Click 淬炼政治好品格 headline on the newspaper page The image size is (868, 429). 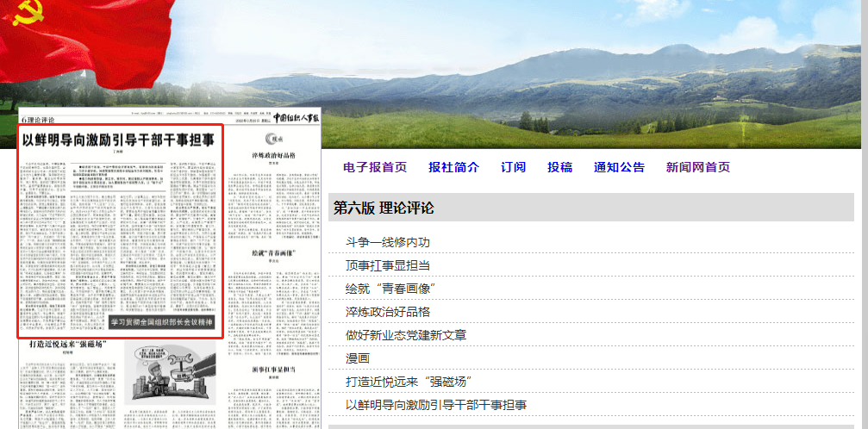pos(273,156)
